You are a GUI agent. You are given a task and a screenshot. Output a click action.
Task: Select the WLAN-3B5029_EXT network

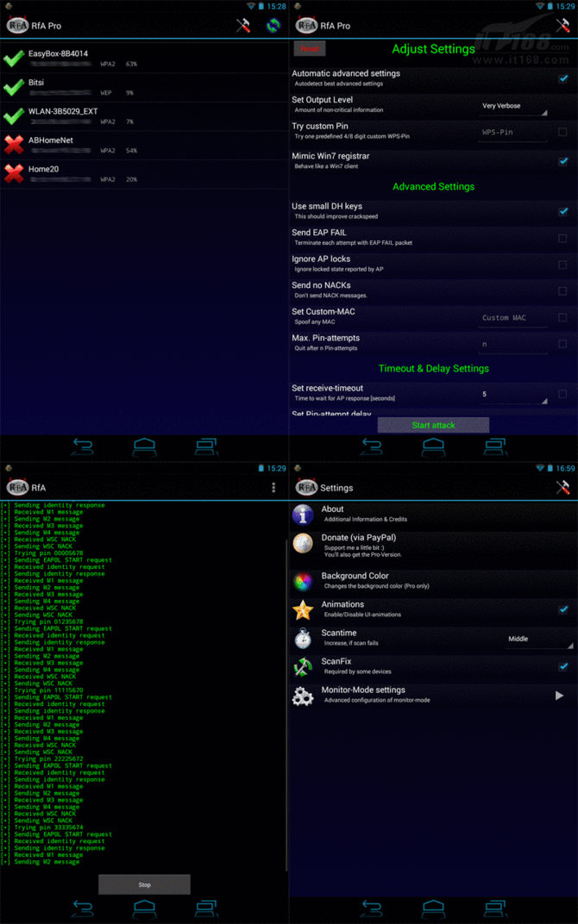(x=145, y=116)
